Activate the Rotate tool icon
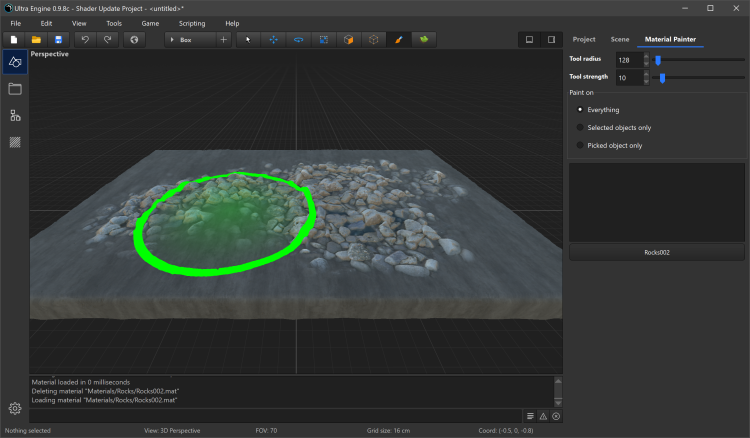This screenshot has width=750, height=438. pos(298,40)
